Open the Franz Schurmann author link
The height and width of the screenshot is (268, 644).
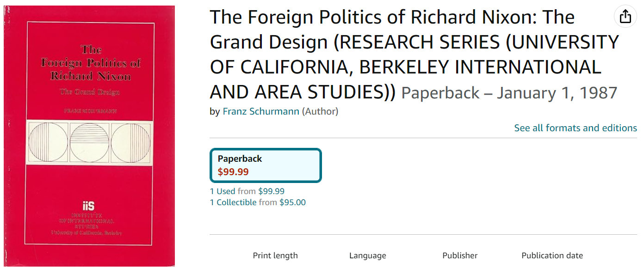[x=261, y=111]
